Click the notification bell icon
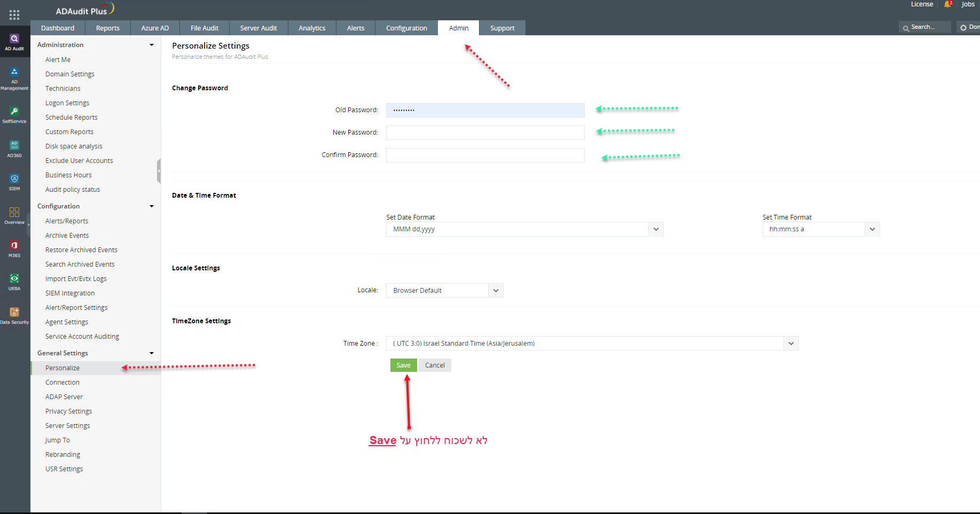 [x=948, y=5]
